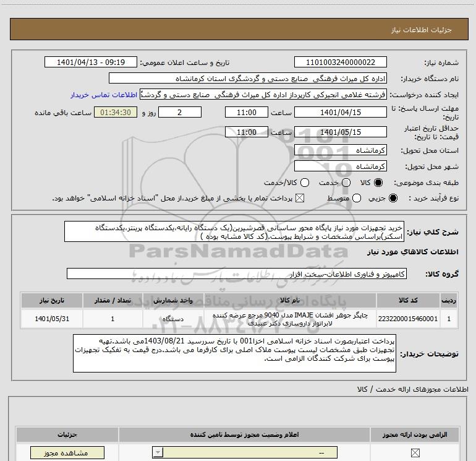
Task: Click the واحد شمارش column header
Action: (172, 300)
